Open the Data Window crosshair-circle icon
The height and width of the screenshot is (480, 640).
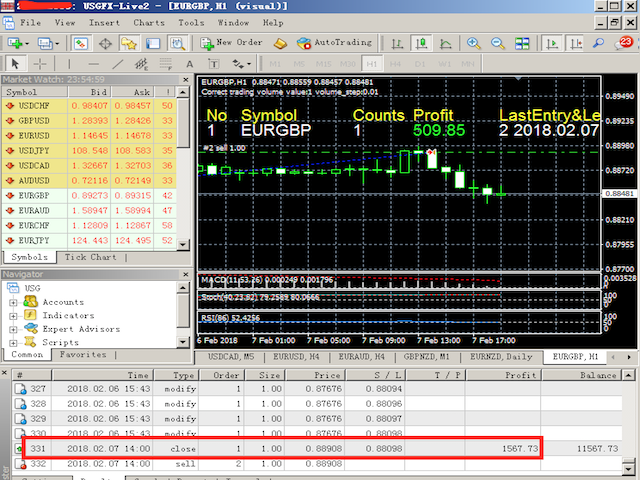105,43
